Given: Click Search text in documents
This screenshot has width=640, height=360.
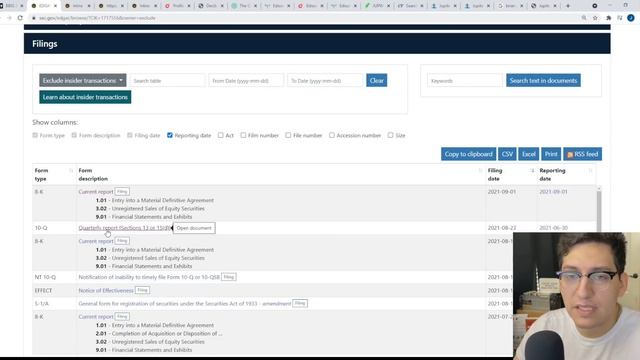Looking at the screenshot, I should point(543,80).
